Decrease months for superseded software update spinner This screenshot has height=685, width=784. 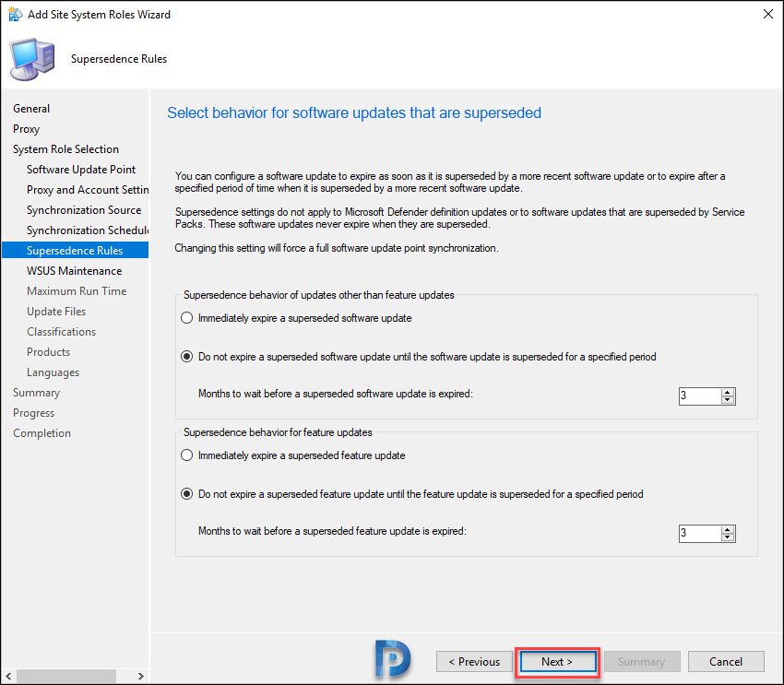728,400
